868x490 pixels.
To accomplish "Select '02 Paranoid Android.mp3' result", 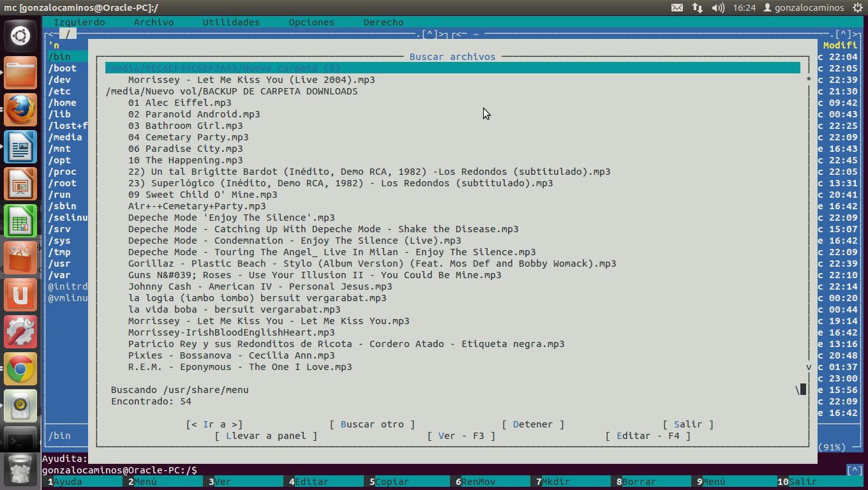I will pyautogui.click(x=194, y=114).
